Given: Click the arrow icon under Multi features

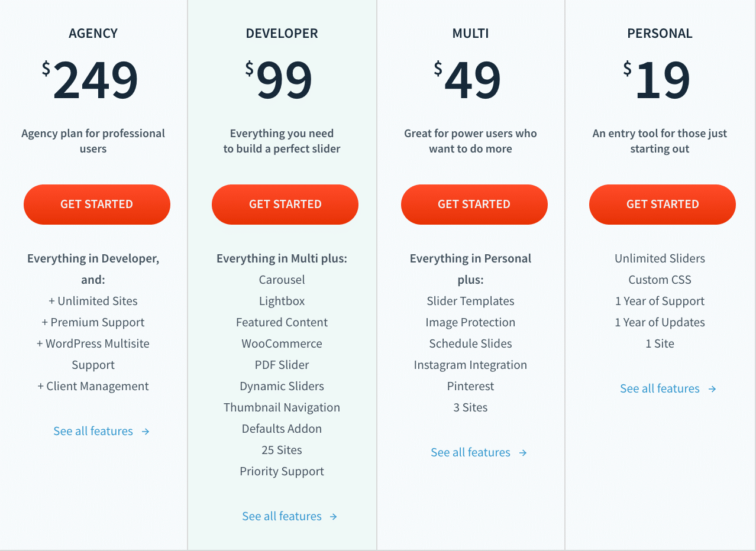Looking at the screenshot, I should point(523,453).
